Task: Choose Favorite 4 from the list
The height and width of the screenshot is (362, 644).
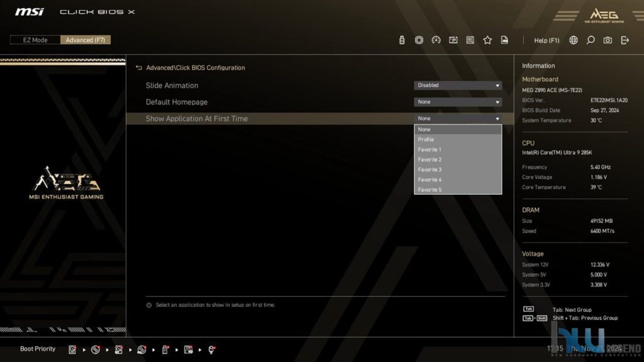Action: (x=458, y=180)
